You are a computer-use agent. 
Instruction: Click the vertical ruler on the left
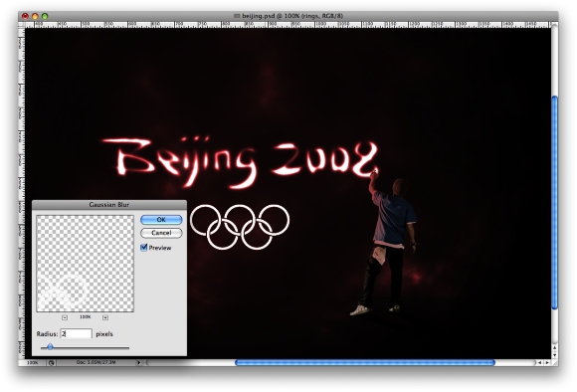tap(21, 193)
